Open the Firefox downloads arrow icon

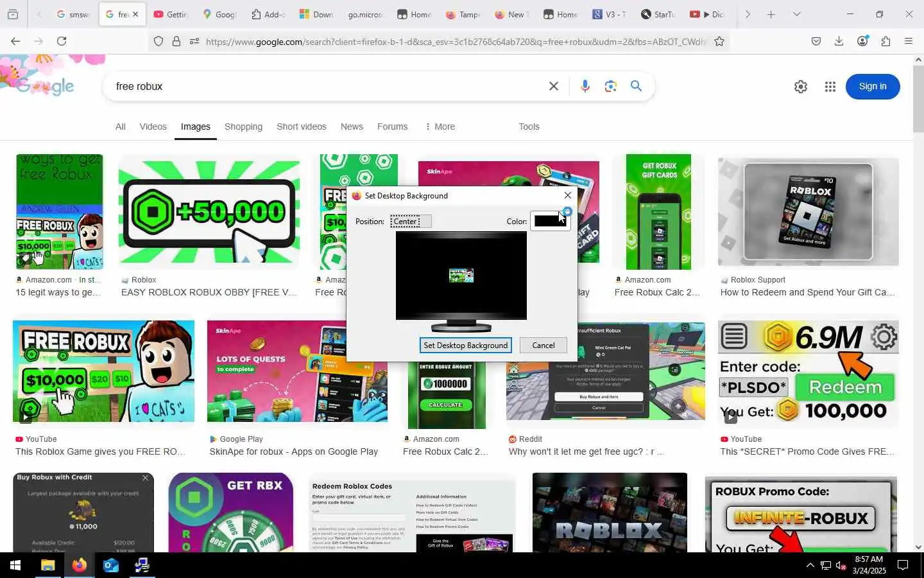pyautogui.click(x=839, y=41)
